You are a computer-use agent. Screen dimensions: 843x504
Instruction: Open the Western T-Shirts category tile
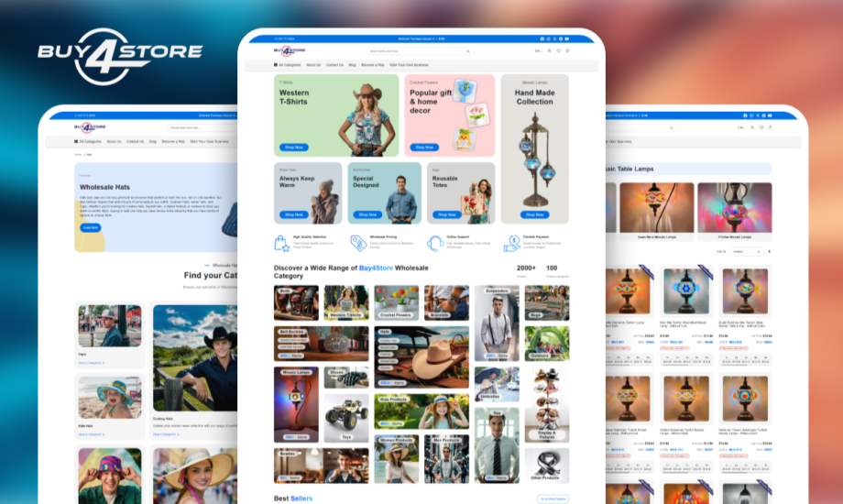(x=346, y=302)
